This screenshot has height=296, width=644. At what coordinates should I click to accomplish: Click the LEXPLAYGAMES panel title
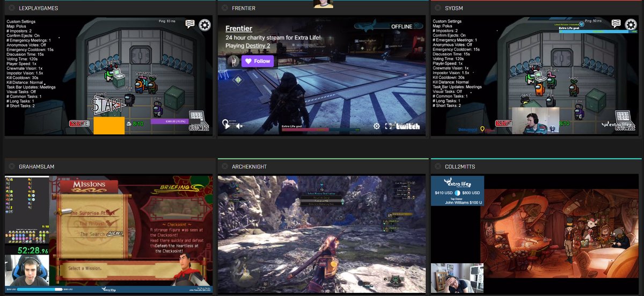click(x=39, y=9)
